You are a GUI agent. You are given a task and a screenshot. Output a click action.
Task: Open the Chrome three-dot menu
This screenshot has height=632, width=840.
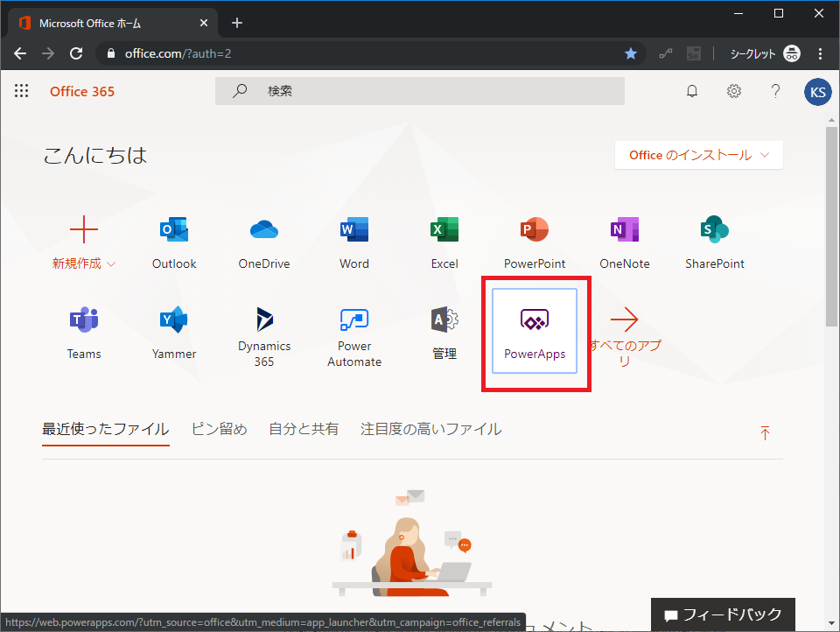click(820, 53)
